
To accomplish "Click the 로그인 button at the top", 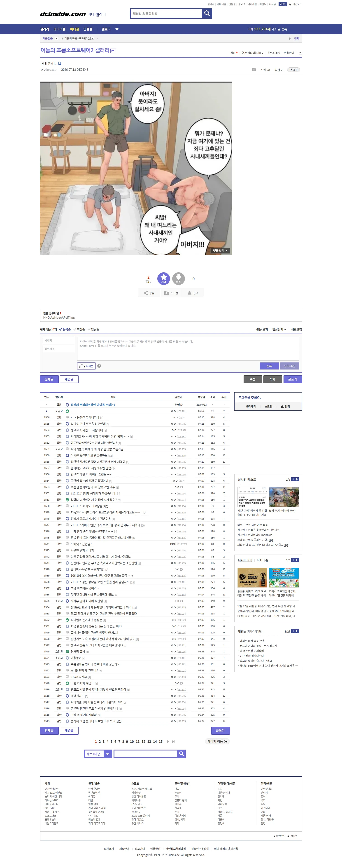I will (x=283, y=4).
